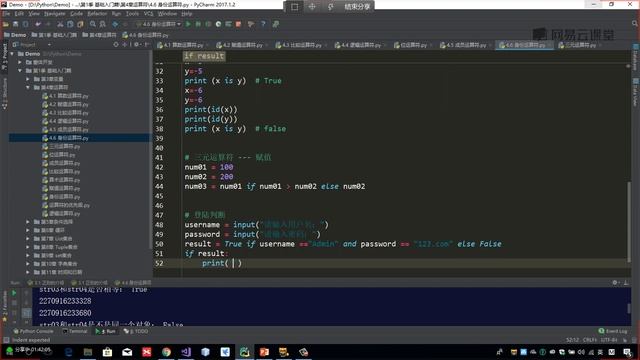Image resolution: width=640 pixels, height=360 pixels.
Task: Open the Project panel settings gear
Action: 137,44
